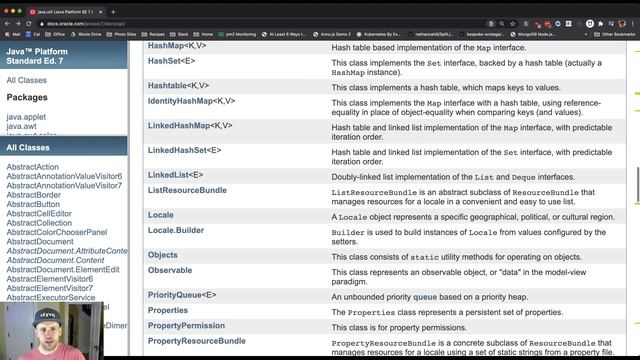Click the All Classes link under the header
The width and height of the screenshot is (640, 360).
[x=27, y=80]
